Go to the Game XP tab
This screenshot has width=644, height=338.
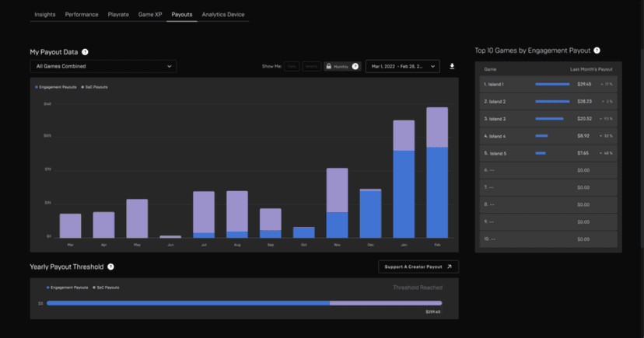coord(150,14)
